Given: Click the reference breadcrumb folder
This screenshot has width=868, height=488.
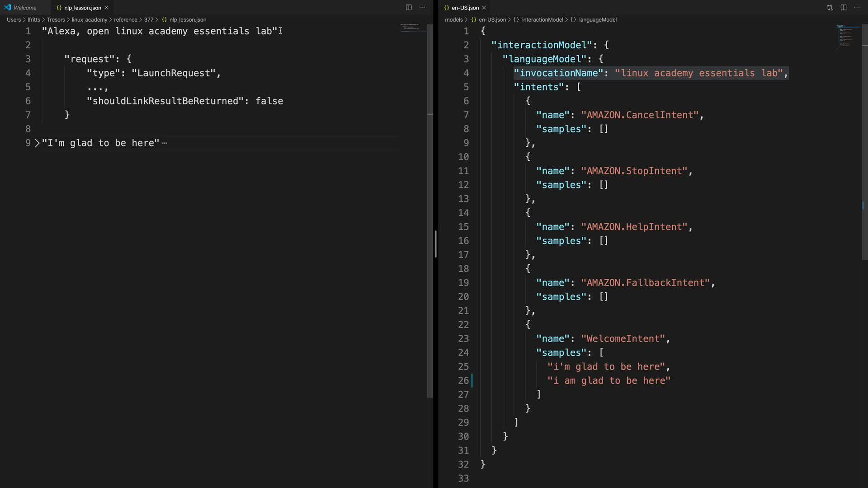Looking at the screenshot, I should (x=125, y=20).
